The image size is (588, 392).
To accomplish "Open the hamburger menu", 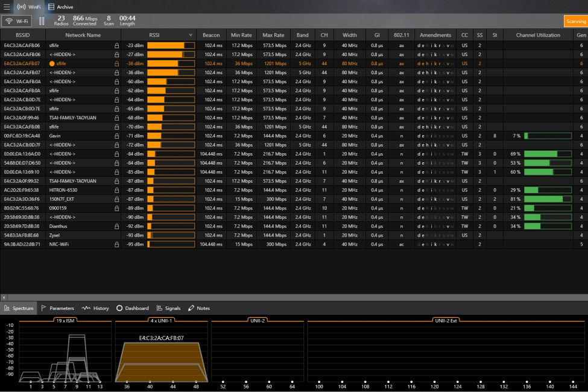I will pos(7,7).
